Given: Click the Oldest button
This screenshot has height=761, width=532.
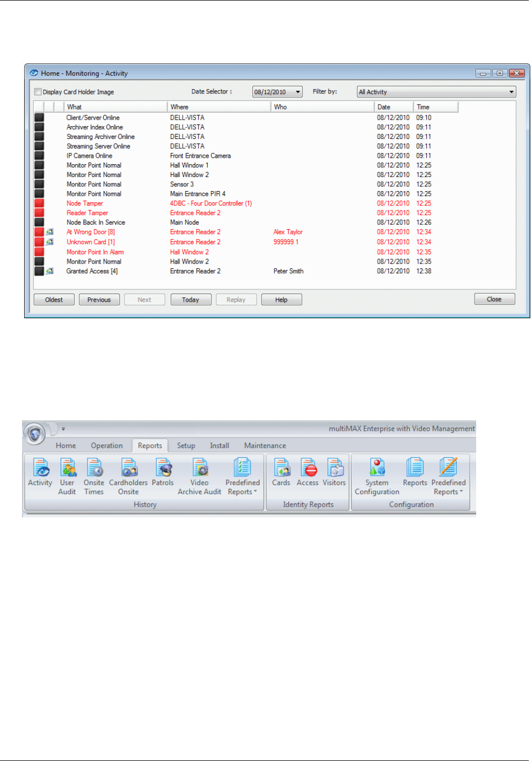Looking at the screenshot, I should pos(54,299).
